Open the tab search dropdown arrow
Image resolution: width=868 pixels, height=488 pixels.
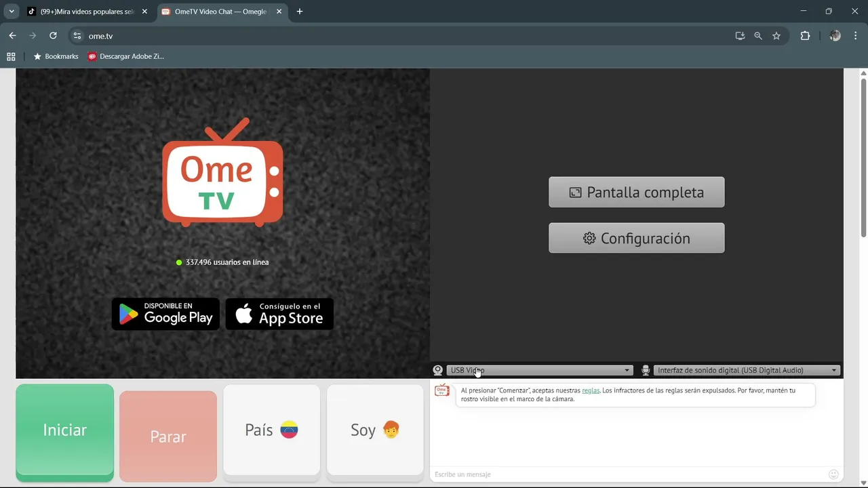[12, 12]
